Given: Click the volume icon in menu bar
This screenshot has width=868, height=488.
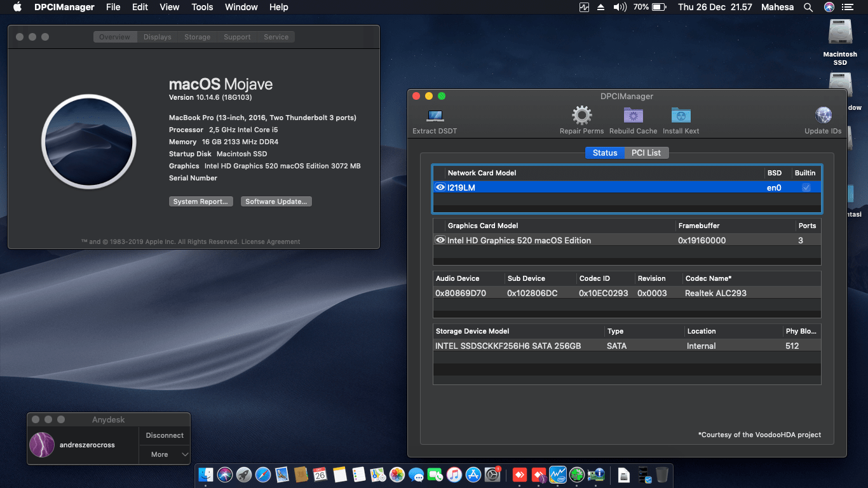Looking at the screenshot, I should tap(620, 7).
